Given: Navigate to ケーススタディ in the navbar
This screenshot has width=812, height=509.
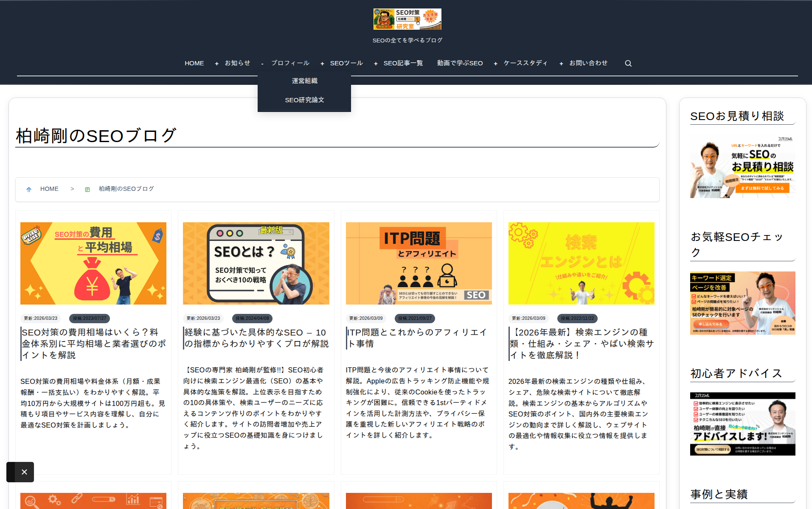Looking at the screenshot, I should tap(525, 63).
